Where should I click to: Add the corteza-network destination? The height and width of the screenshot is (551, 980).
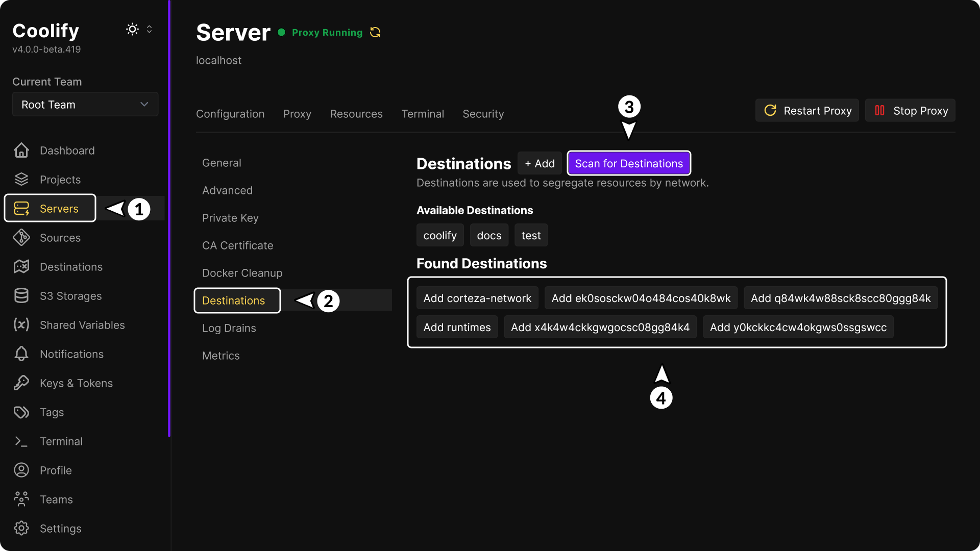pyautogui.click(x=477, y=298)
